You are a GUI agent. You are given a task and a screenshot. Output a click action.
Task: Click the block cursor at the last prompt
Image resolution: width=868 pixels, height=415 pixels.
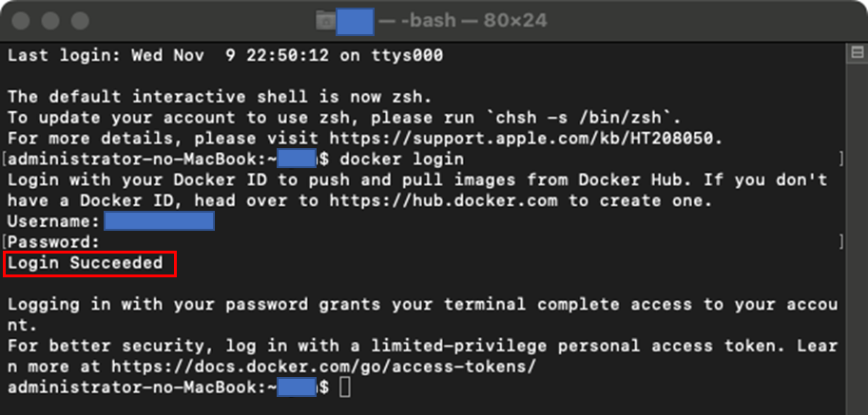pyautogui.click(x=344, y=387)
